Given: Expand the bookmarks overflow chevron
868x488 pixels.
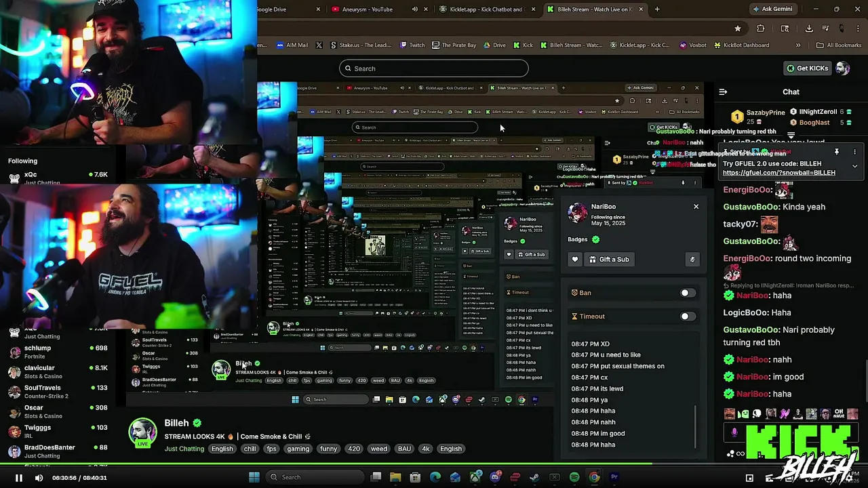Looking at the screenshot, I should pyautogui.click(x=798, y=45).
